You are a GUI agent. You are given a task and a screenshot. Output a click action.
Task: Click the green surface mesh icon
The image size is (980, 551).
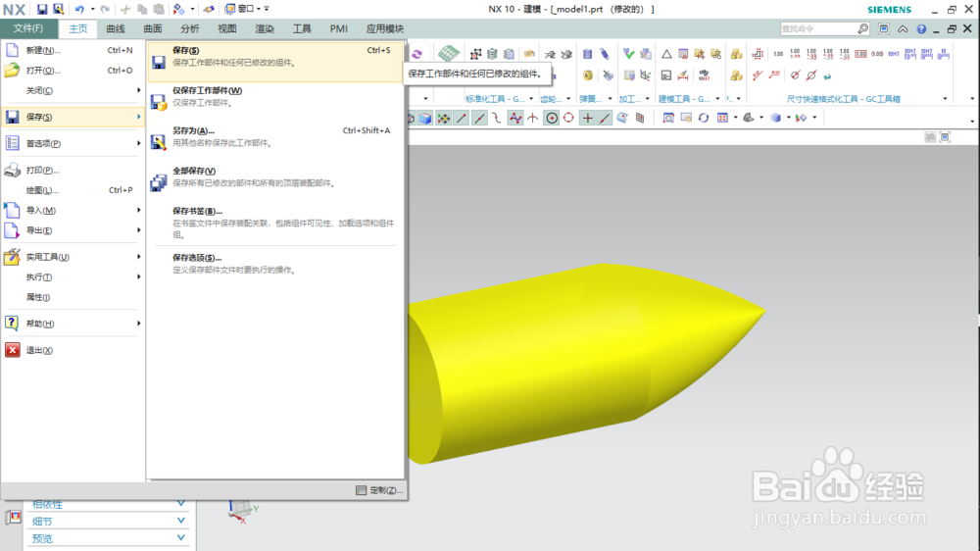click(448, 54)
